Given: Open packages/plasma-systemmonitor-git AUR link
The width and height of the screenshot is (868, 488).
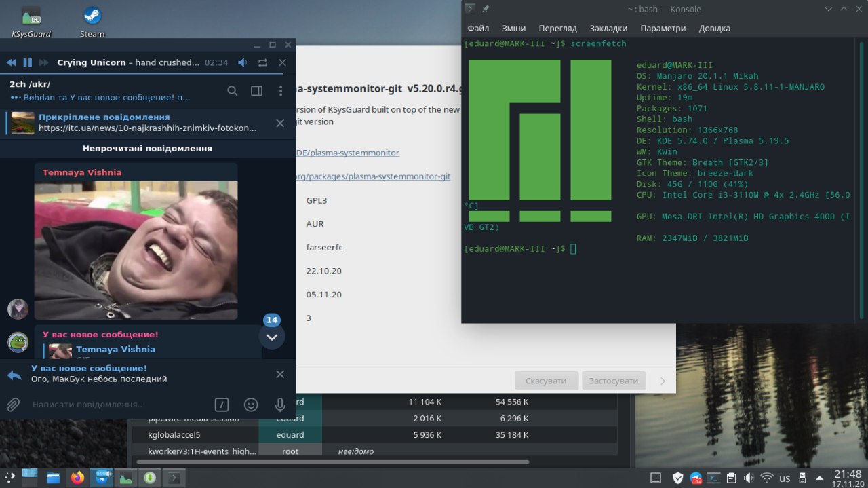Looking at the screenshot, I should coord(373,176).
